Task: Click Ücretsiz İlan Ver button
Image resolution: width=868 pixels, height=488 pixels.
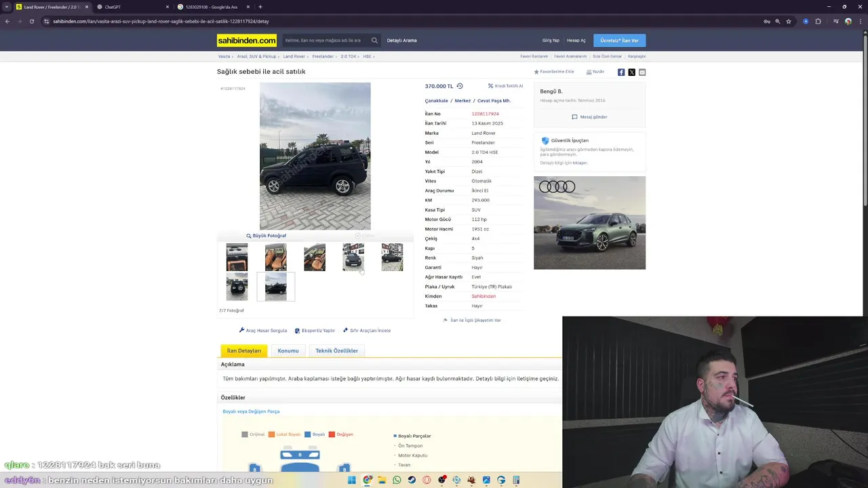Action: tap(619, 40)
